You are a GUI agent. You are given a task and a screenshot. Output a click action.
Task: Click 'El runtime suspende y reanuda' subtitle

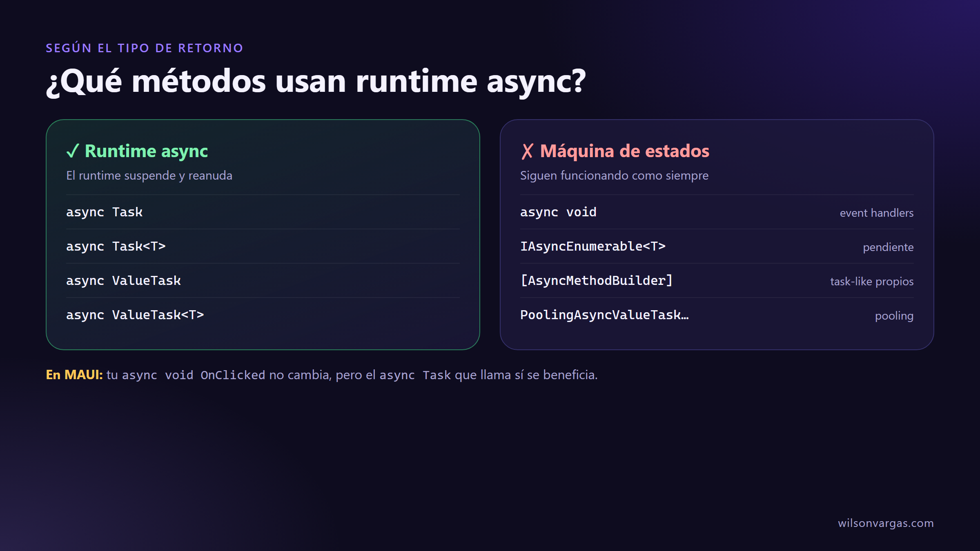click(149, 176)
